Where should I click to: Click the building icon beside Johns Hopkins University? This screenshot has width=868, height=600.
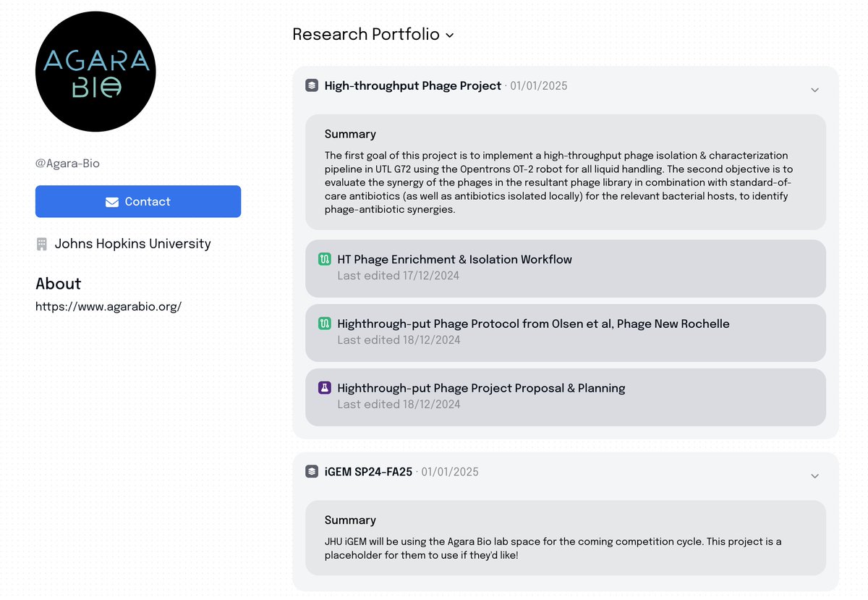point(42,245)
